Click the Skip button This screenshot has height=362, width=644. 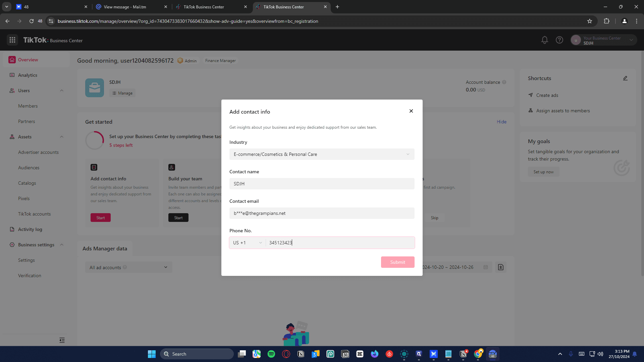click(x=435, y=218)
